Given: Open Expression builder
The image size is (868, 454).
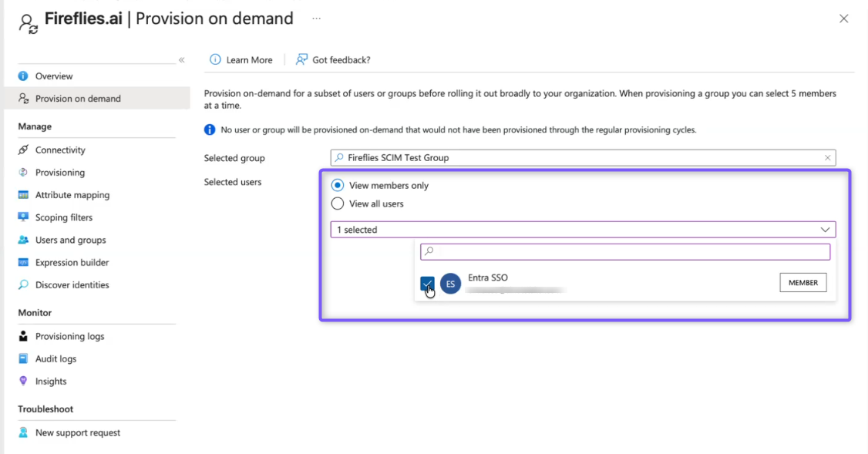Looking at the screenshot, I should point(72,262).
